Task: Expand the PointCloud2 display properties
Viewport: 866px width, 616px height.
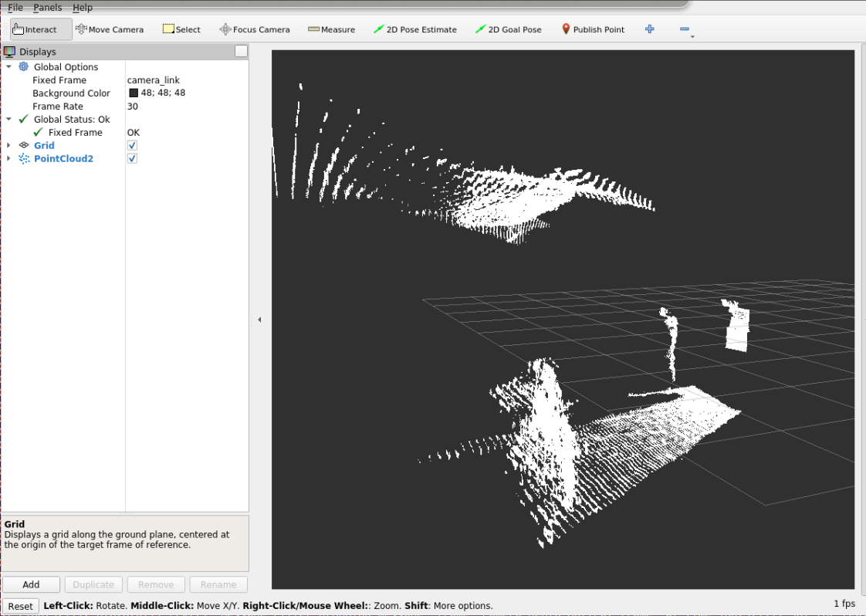Action: (8, 158)
